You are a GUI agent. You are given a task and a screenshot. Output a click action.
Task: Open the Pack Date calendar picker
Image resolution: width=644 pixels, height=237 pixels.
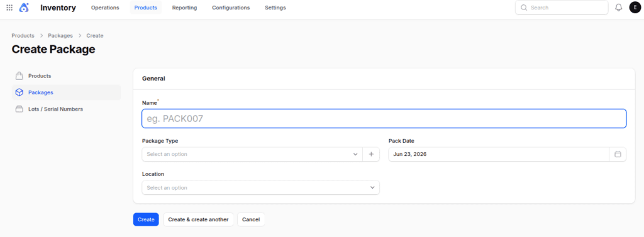pos(618,154)
